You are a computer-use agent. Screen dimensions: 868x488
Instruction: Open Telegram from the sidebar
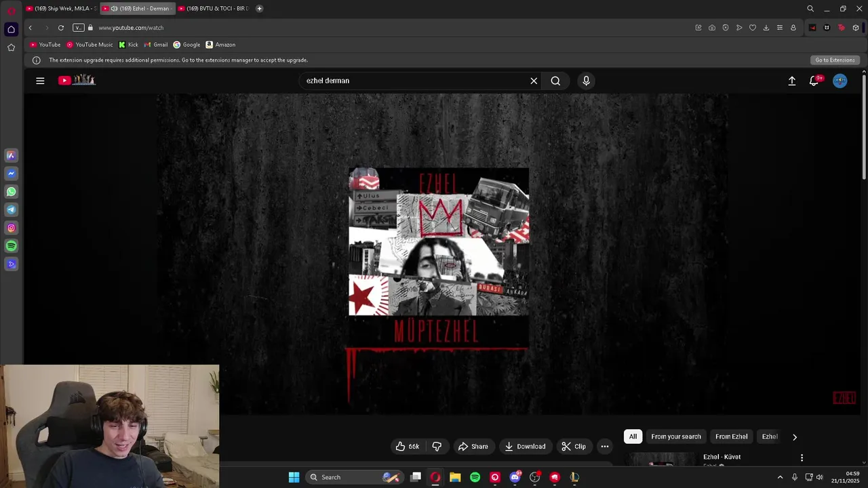click(11, 210)
